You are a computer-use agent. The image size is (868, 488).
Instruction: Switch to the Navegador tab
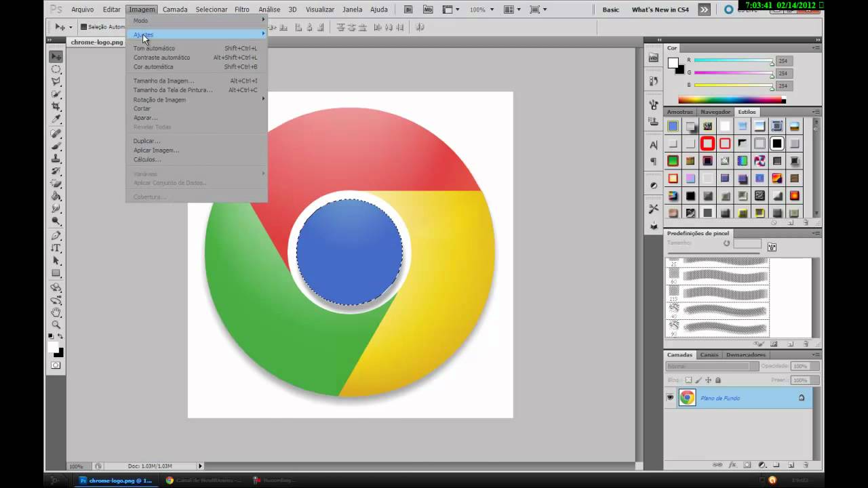click(715, 112)
